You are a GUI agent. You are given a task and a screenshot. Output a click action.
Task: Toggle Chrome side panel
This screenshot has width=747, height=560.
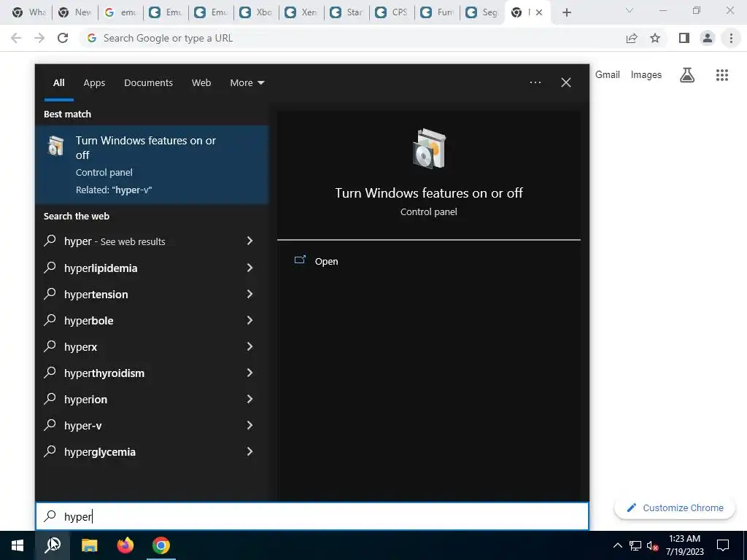[x=684, y=38]
